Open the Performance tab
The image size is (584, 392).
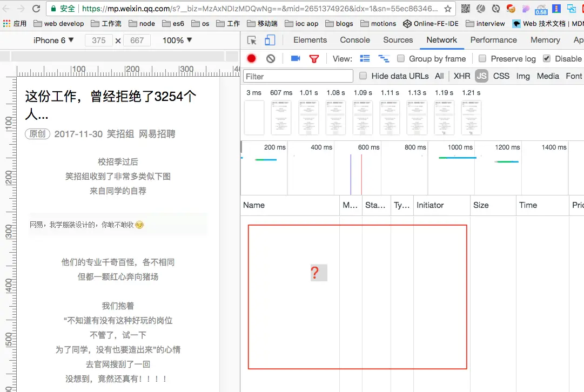pos(493,40)
